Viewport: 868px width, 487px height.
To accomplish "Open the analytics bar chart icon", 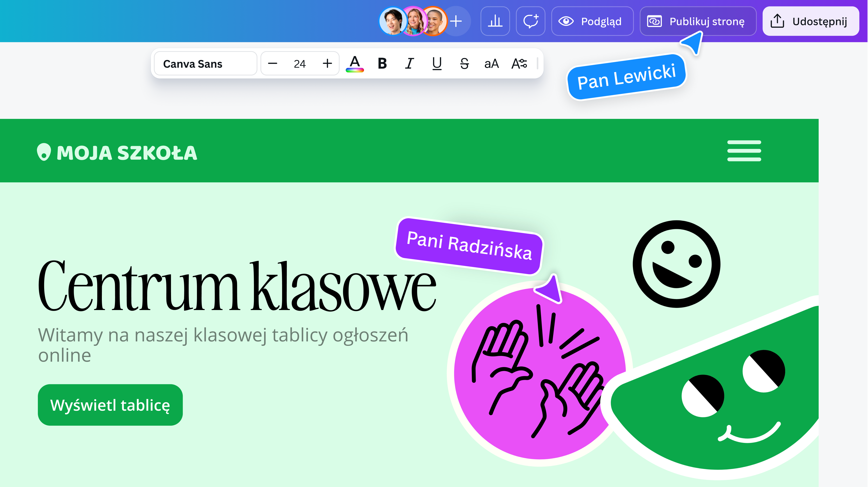I will [x=495, y=21].
